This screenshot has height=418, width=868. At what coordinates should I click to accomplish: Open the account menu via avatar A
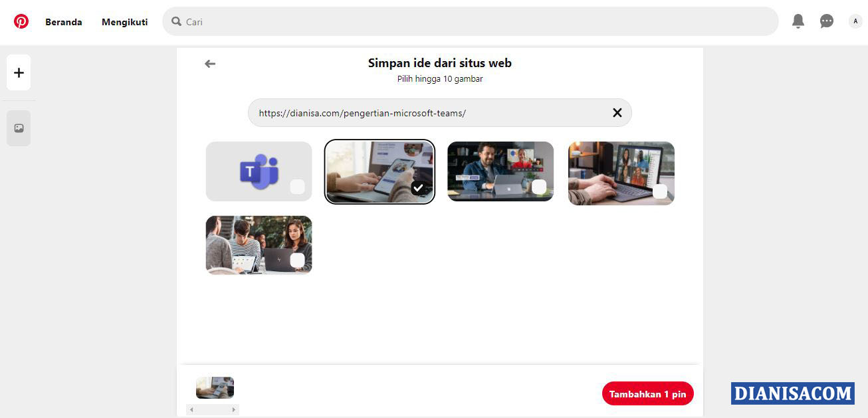[855, 21]
